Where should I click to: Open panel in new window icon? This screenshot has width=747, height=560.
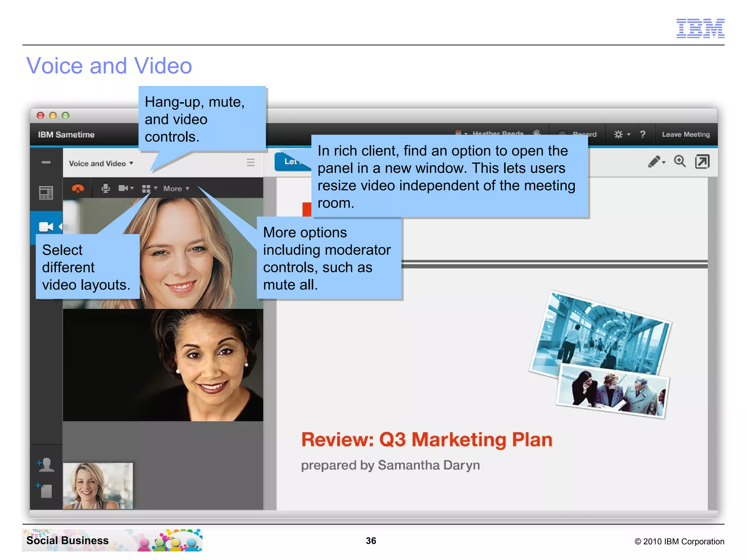[702, 162]
